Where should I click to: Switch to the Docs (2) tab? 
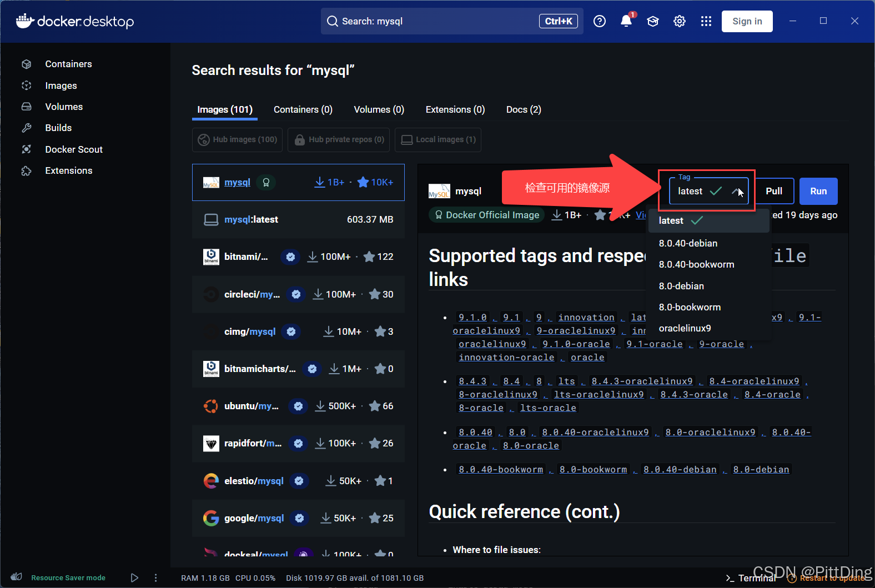tap(524, 109)
